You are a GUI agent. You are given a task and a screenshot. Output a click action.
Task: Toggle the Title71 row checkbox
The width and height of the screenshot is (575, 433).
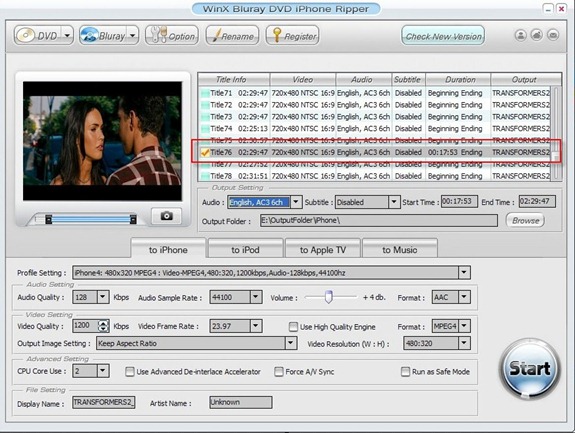[205, 93]
